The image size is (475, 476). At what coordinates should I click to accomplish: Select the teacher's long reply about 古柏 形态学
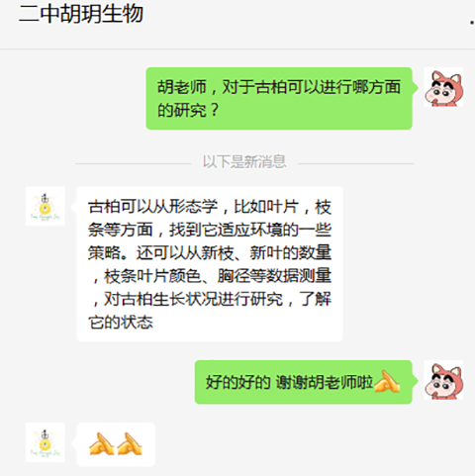210,264
